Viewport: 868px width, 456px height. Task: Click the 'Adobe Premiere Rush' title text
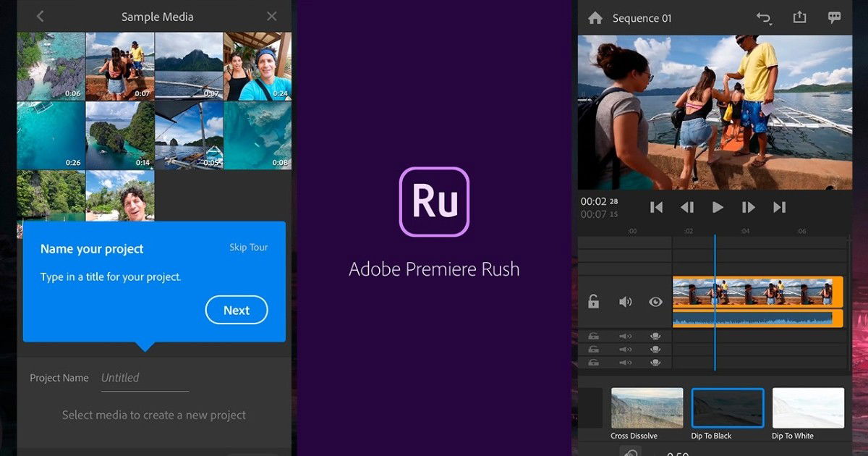[x=434, y=270]
